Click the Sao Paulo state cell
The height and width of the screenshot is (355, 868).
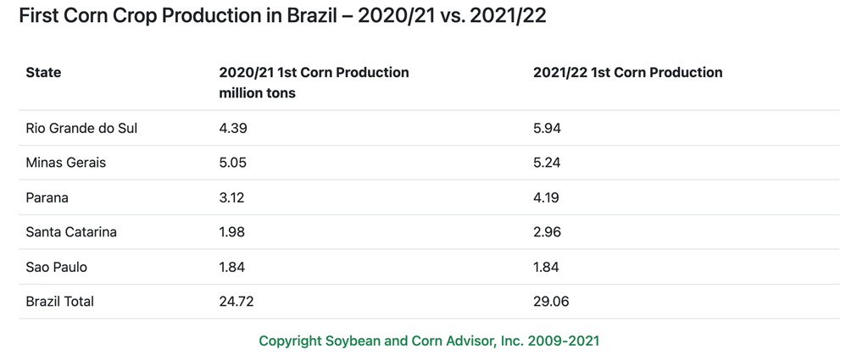[57, 267]
